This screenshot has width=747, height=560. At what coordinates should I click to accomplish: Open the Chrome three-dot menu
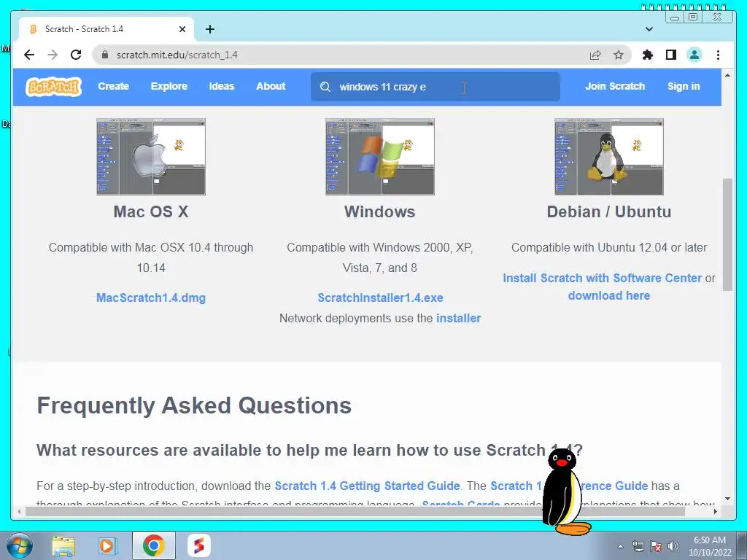(x=718, y=55)
